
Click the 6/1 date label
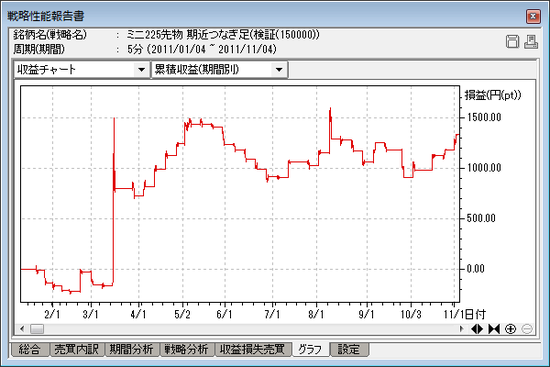click(224, 314)
